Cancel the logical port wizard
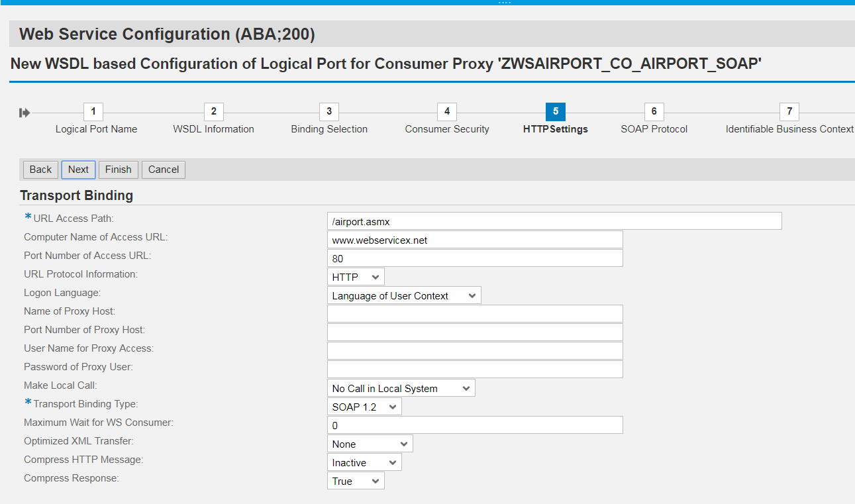Viewport: 855px width, 504px height. point(163,170)
